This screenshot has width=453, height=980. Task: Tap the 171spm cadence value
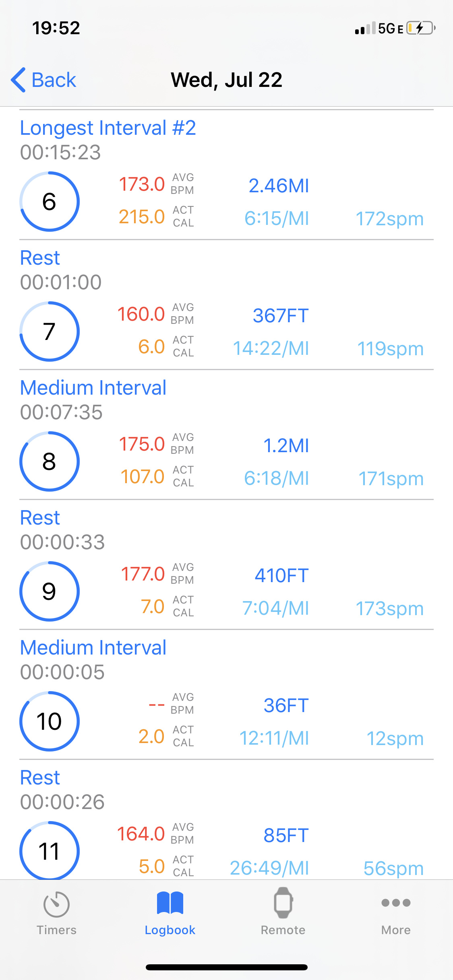[391, 479]
